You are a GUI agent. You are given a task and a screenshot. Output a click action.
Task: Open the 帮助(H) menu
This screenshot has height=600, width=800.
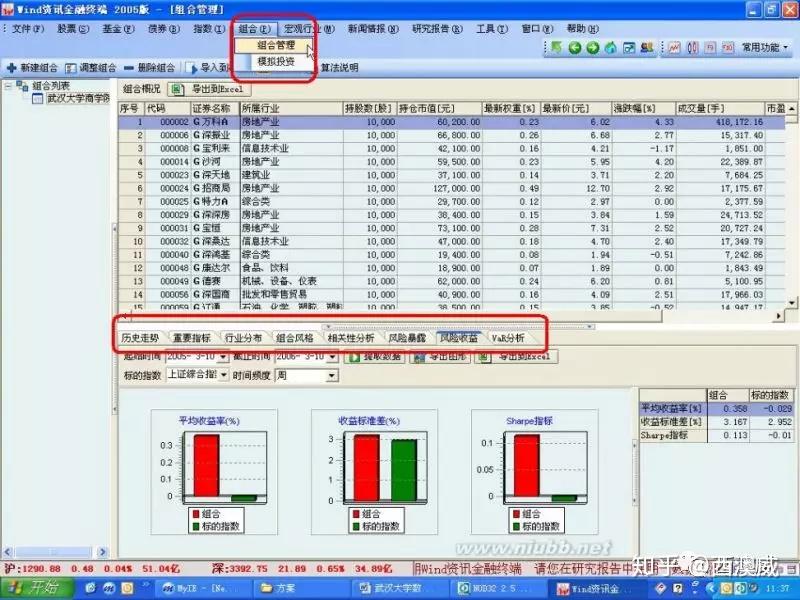point(583,29)
